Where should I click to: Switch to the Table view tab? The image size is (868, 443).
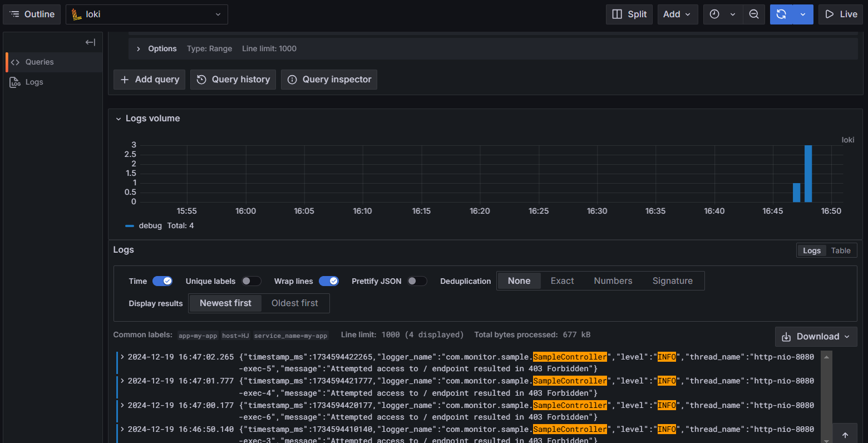(841, 250)
